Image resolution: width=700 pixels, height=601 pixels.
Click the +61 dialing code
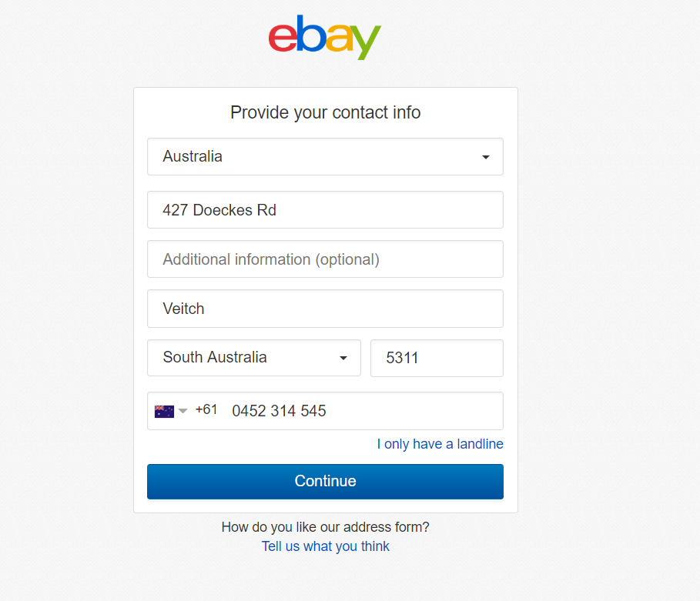(x=206, y=410)
